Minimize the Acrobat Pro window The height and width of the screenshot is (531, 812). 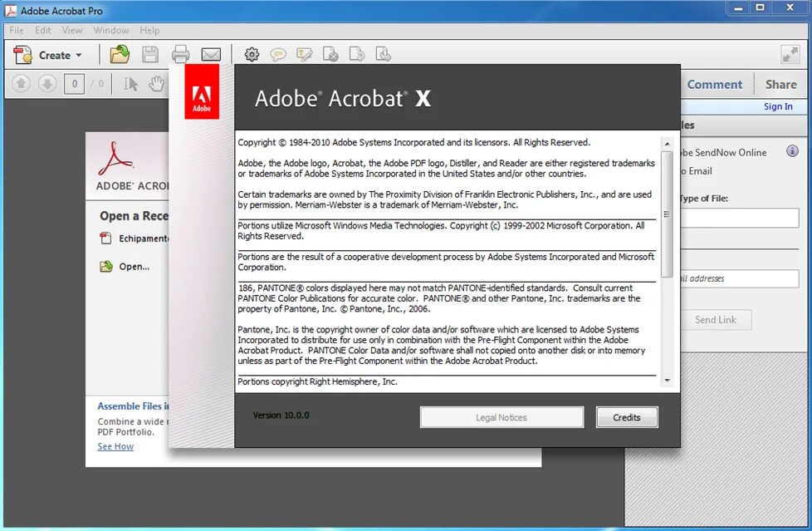(x=738, y=7)
